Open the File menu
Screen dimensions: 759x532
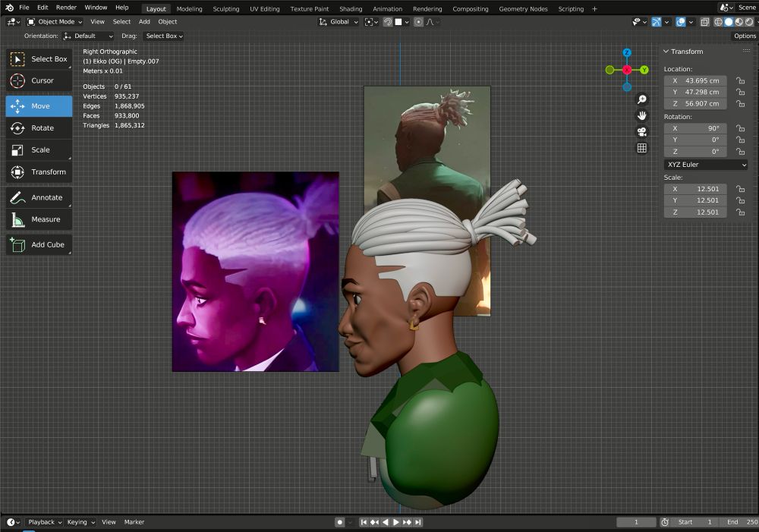pos(24,8)
